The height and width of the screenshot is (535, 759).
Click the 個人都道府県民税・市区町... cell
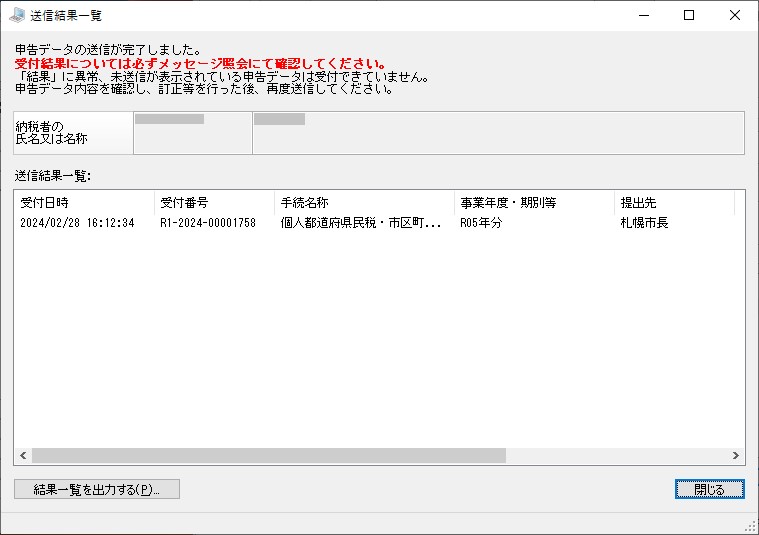tap(361, 223)
